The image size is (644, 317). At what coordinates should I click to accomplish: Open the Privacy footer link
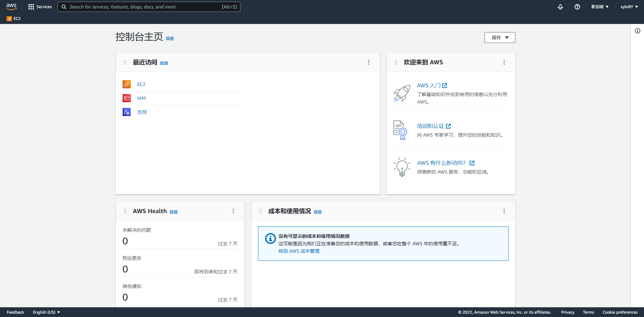[x=568, y=312]
